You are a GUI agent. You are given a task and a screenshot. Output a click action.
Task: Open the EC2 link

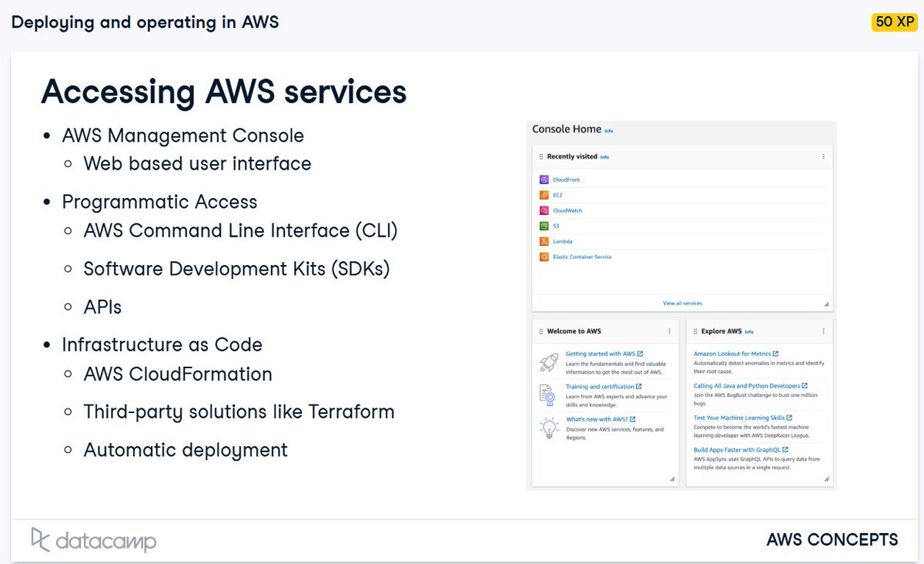[x=557, y=195]
